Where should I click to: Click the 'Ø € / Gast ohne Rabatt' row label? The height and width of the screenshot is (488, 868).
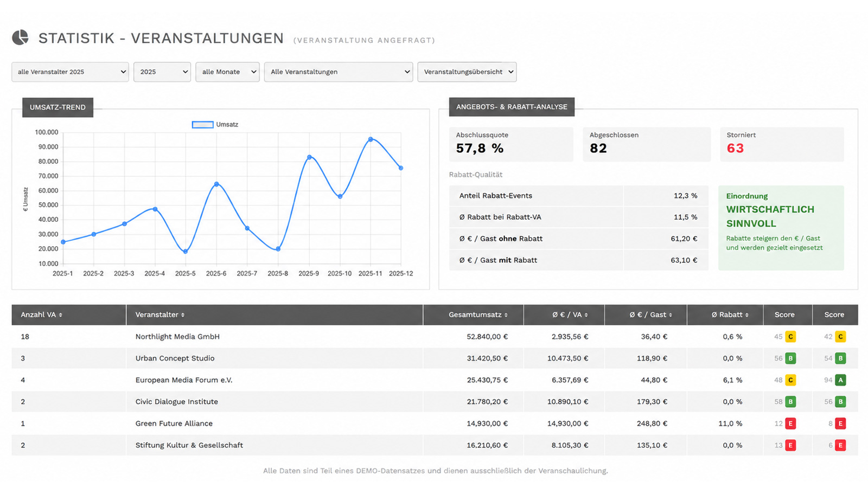[501, 239]
